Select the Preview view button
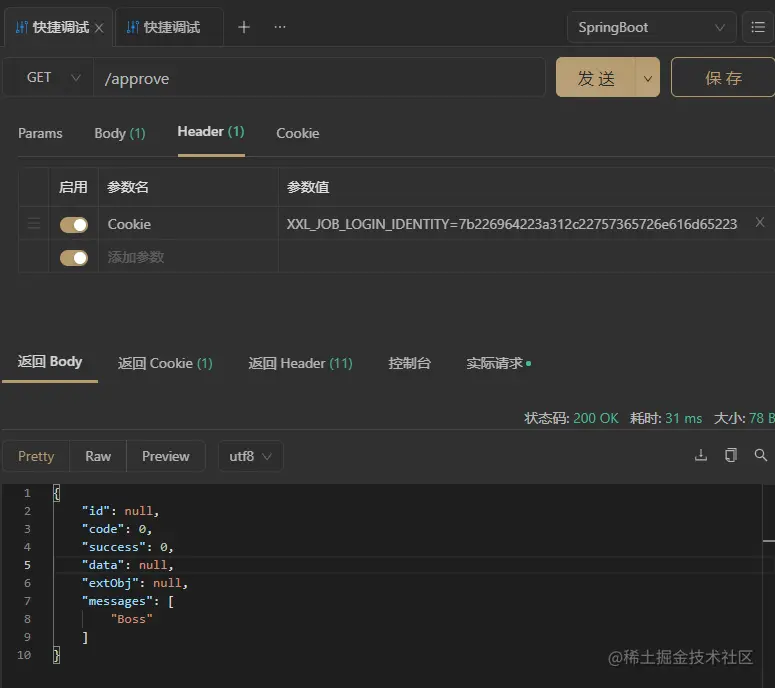The width and height of the screenshot is (775, 688). click(166, 456)
